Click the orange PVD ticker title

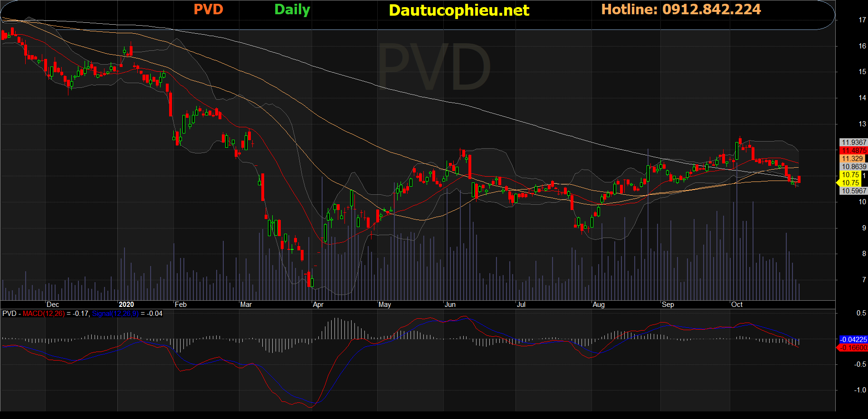pos(208,10)
